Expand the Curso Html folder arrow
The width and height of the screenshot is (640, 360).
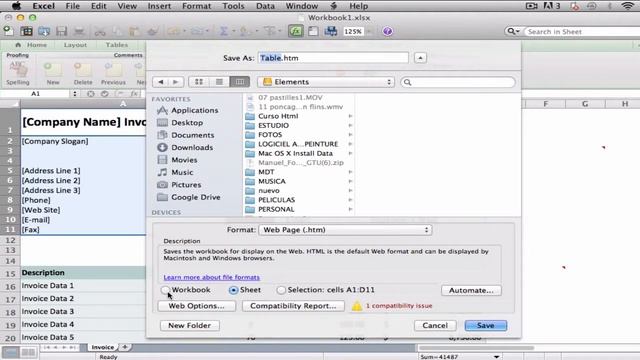350,116
